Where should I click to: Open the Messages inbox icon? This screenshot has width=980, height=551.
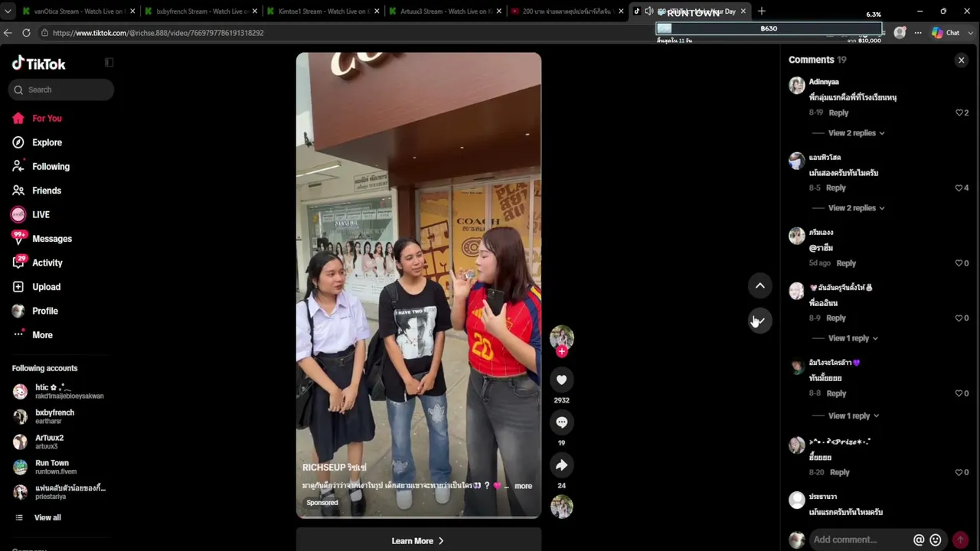pyautogui.click(x=18, y=239)
